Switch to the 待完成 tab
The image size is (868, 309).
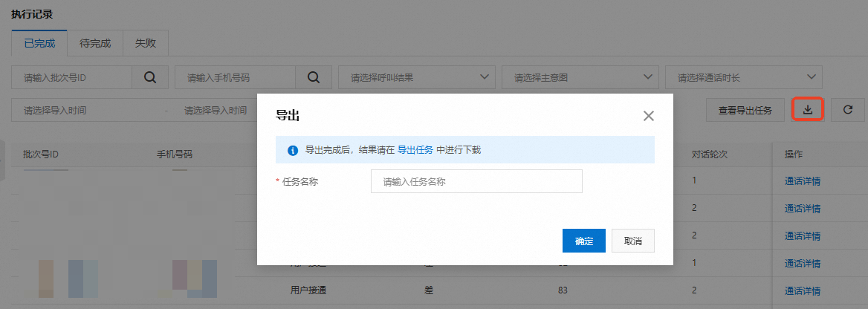coord(95,43)
